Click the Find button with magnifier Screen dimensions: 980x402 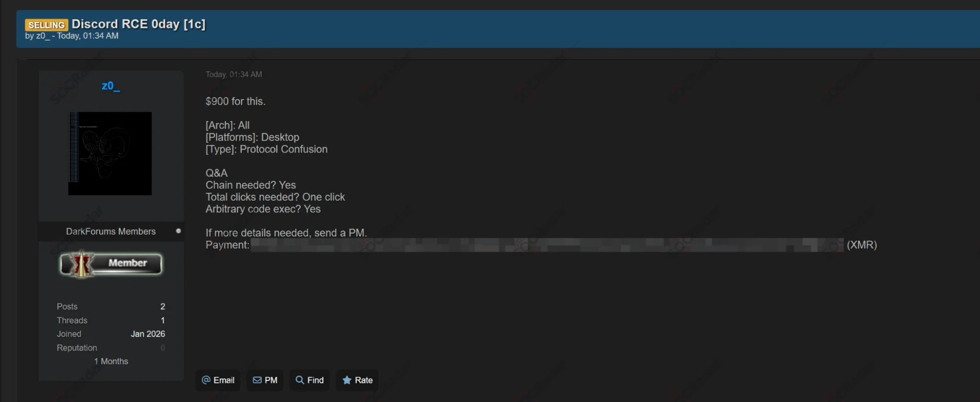[309, 380]
